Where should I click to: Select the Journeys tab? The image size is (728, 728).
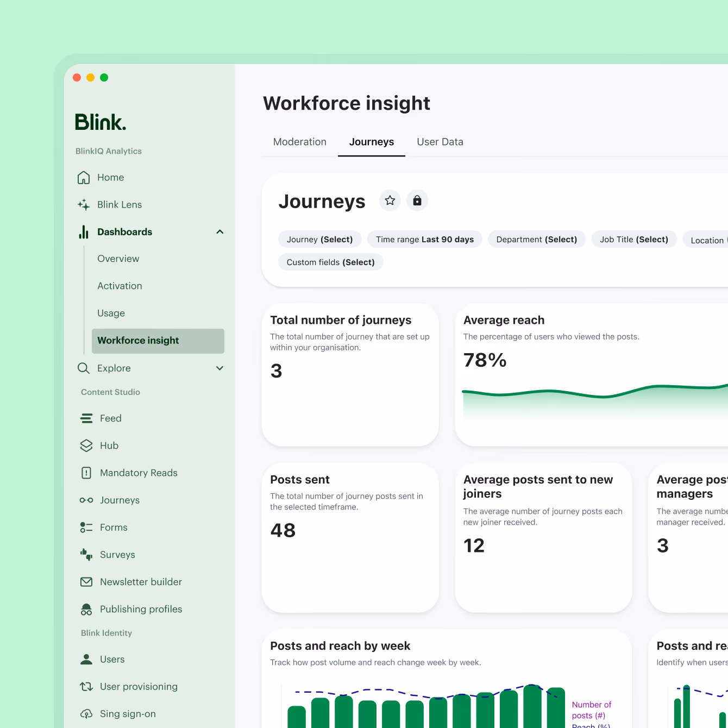[372, 142]
